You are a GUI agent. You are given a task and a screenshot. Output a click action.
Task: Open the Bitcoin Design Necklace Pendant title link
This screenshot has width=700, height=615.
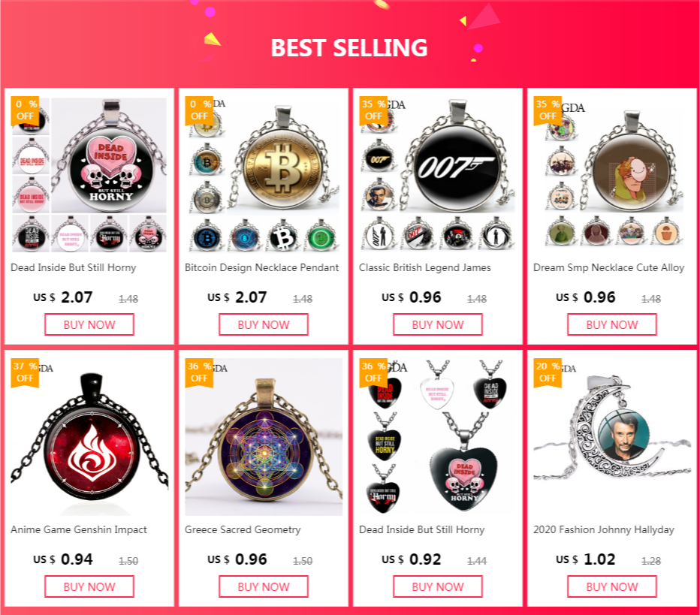pos(261,268)
